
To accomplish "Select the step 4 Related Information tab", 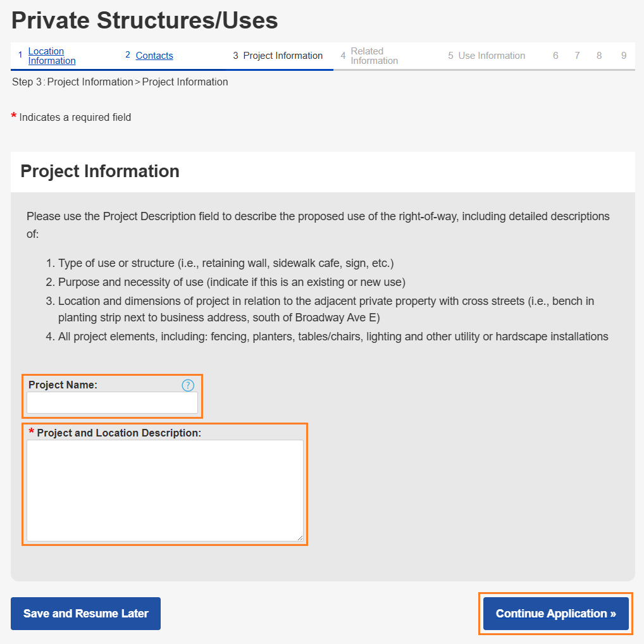I will click(x=374, y=56).
